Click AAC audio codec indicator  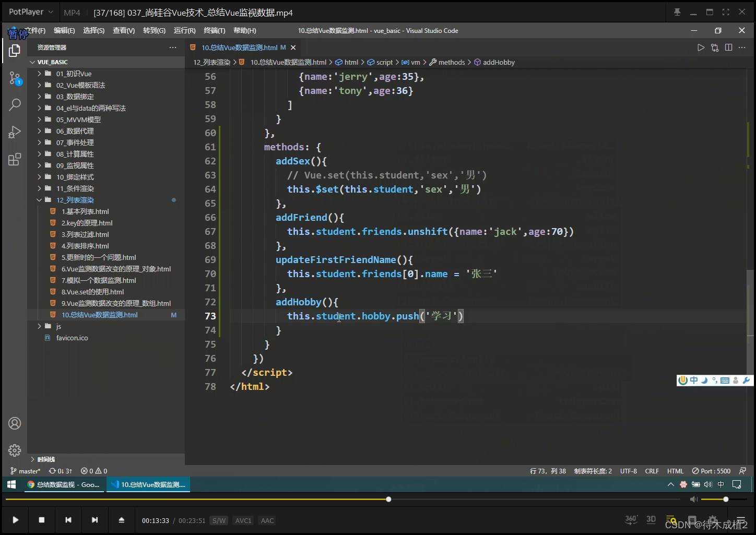(x=267, y=520)
